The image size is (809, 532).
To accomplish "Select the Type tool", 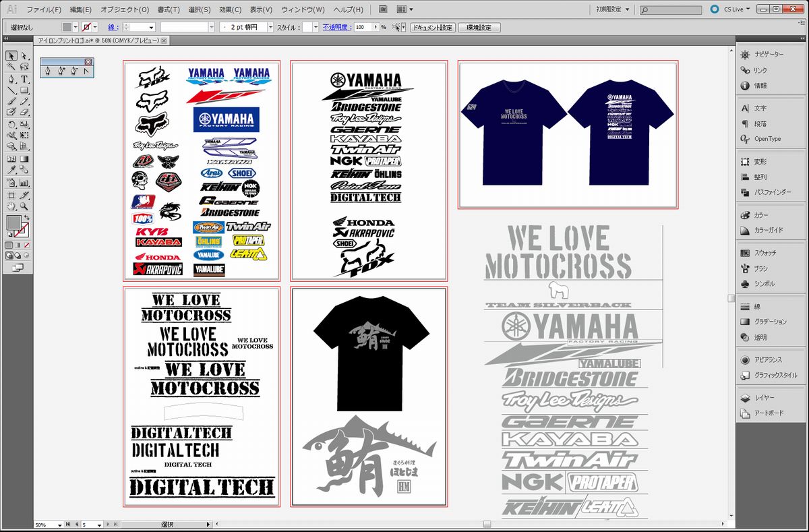I will (24, 80).
